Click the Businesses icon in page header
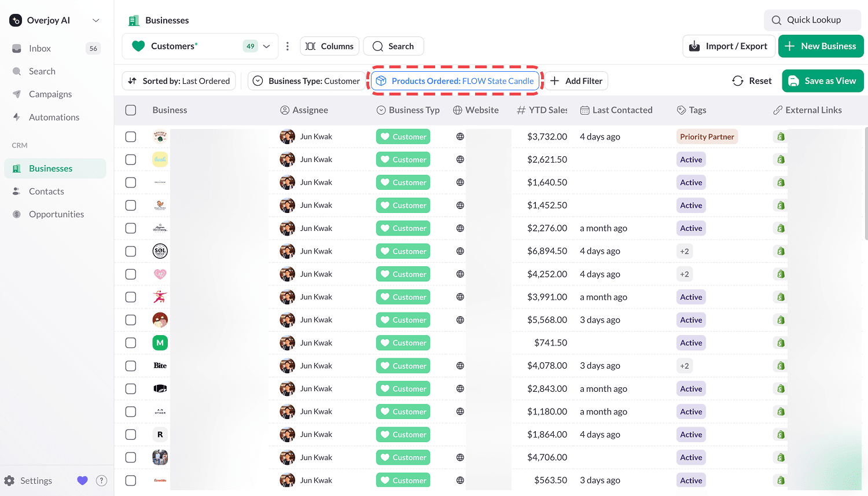The image size is (868, 496). (134, 20)
